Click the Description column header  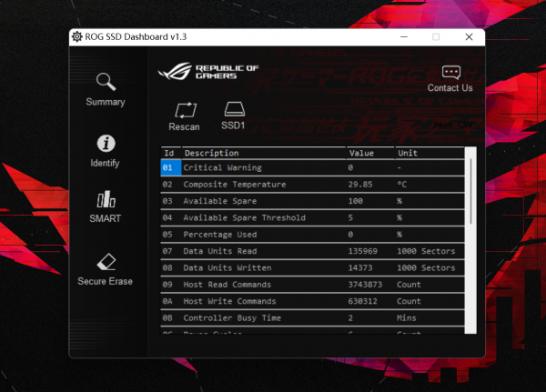264,153
